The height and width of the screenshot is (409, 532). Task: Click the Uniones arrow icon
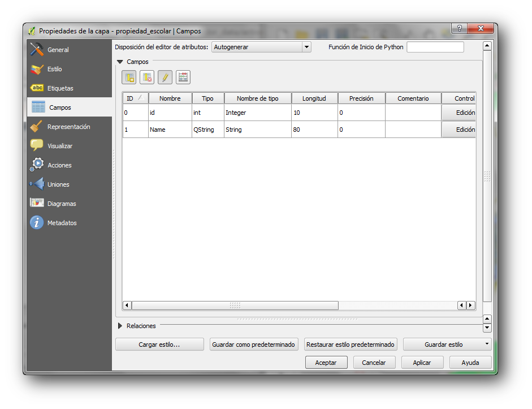(x=37, y=184)
